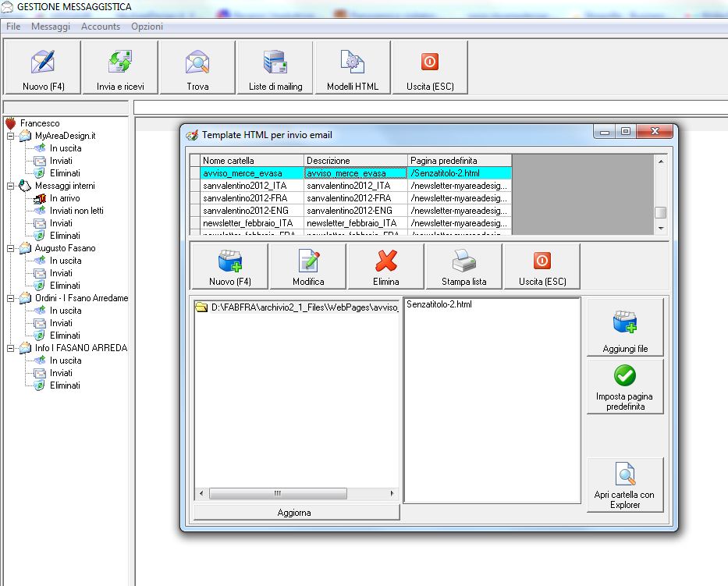The height and width of the screenshot is (586, 728).
Task: Collapse the MyAreaDesign.it account tree node
Action: point(11,136)
